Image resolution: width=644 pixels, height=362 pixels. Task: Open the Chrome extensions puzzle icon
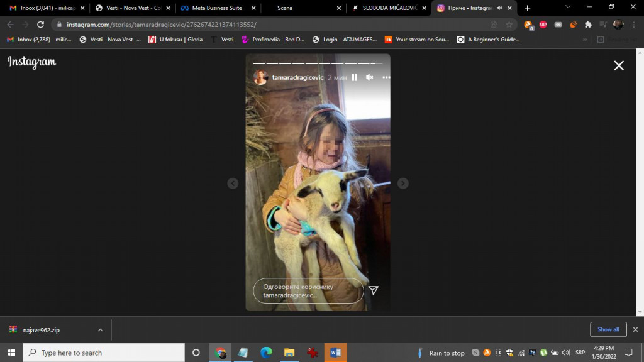click(588, 25)
